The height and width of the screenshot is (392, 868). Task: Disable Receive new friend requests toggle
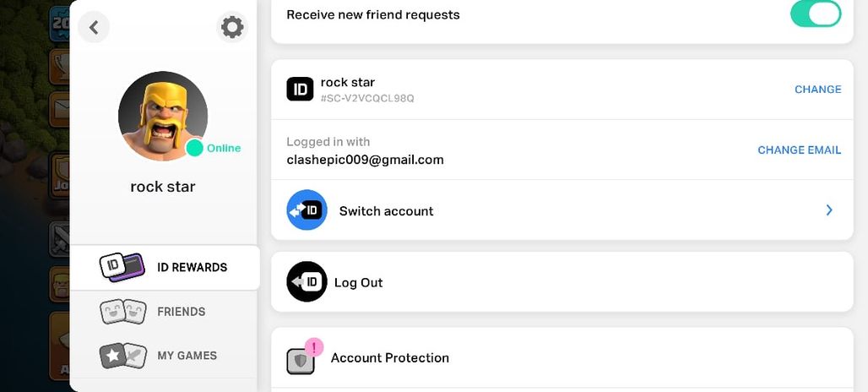(x=816, y=14)
